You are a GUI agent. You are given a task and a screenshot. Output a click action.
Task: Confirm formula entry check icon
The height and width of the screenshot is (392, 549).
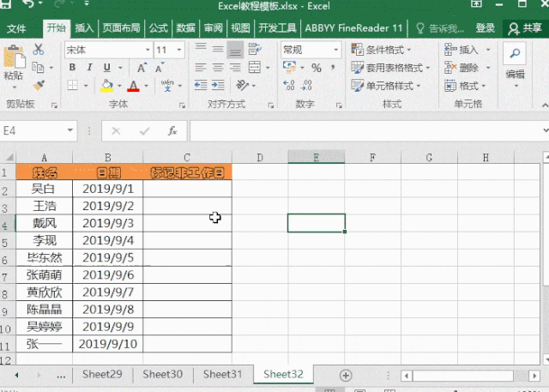coord(144,131)
